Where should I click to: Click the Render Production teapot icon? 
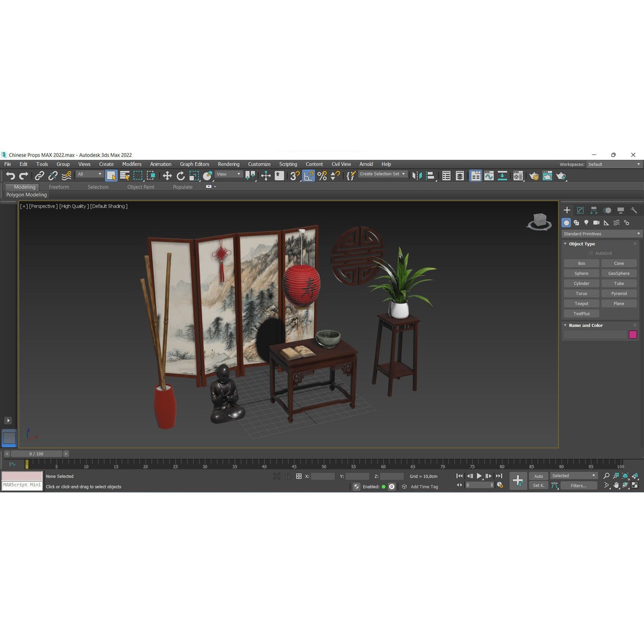click(x=561, y=176)
